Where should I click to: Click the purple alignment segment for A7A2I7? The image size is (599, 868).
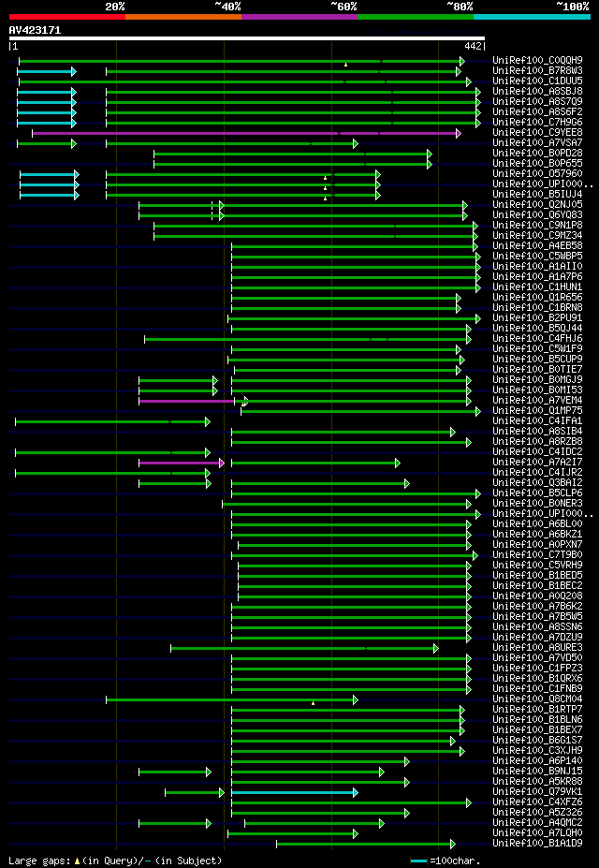(182, 463)
